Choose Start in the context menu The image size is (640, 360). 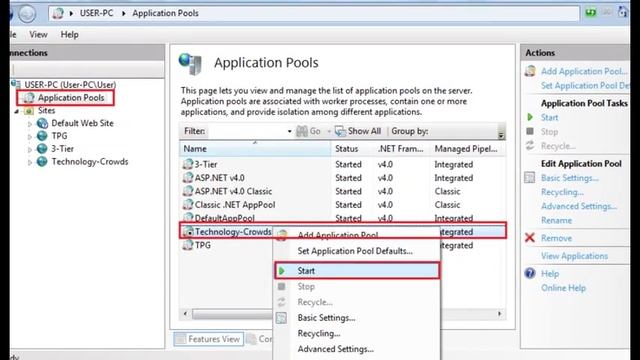click(357, 271)
